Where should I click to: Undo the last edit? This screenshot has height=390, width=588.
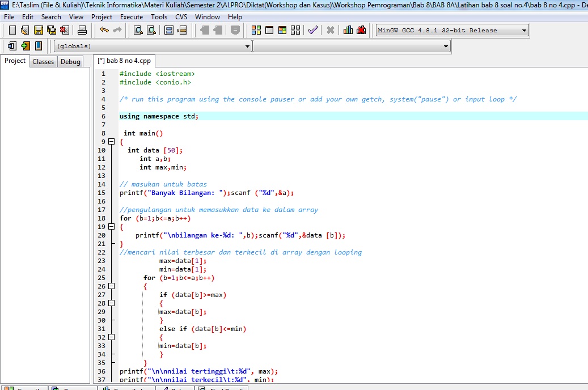(104, 29)
